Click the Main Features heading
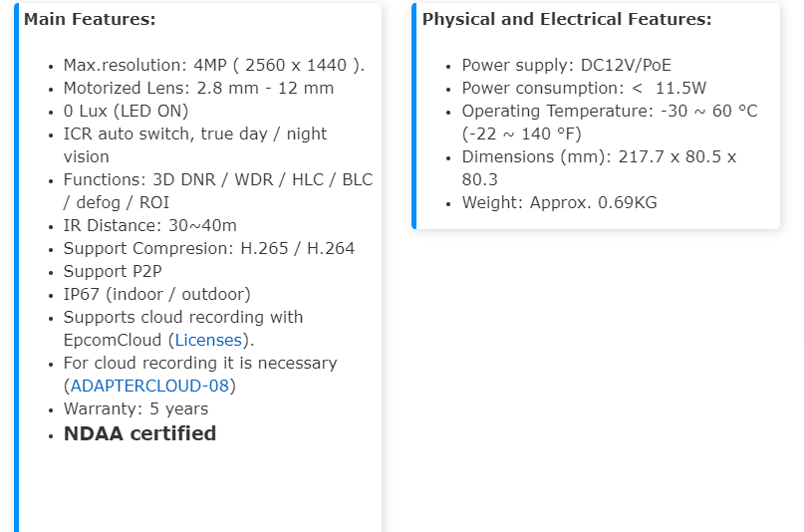 (x=90, y=19)
